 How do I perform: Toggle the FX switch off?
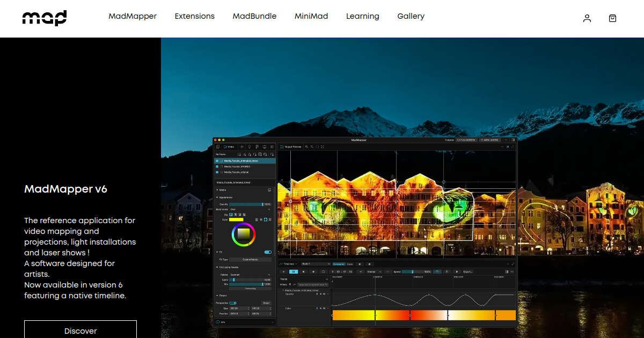pyautogui.click(x=268, y=252)
